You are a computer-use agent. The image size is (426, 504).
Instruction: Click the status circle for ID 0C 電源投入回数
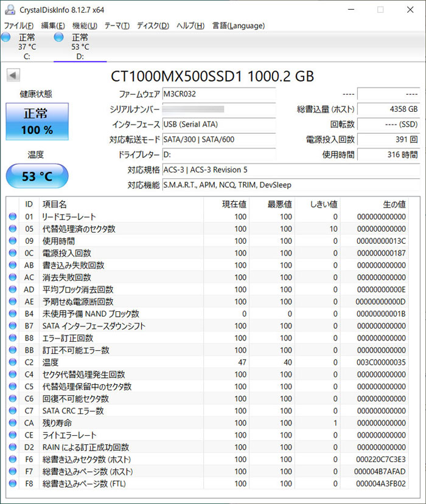[x=13, y=253]
